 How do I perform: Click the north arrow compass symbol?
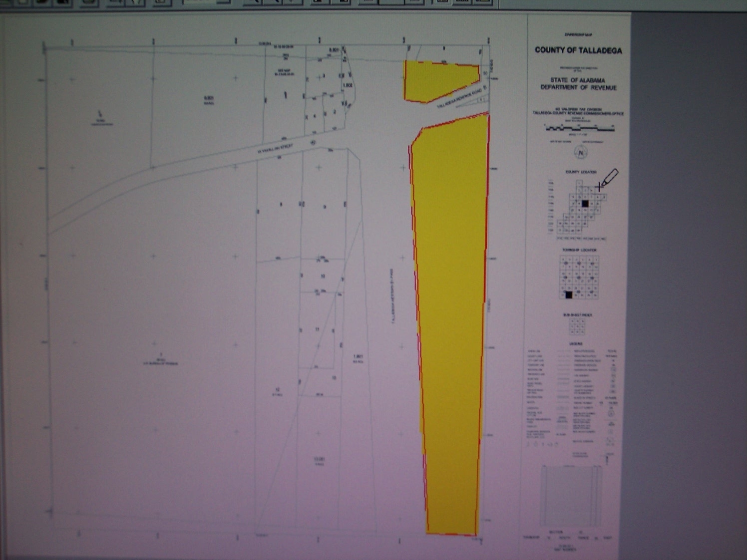point(580,153)
